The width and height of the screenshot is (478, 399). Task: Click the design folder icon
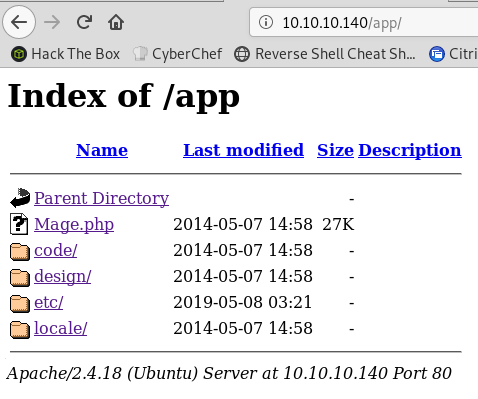click(20, 277)
